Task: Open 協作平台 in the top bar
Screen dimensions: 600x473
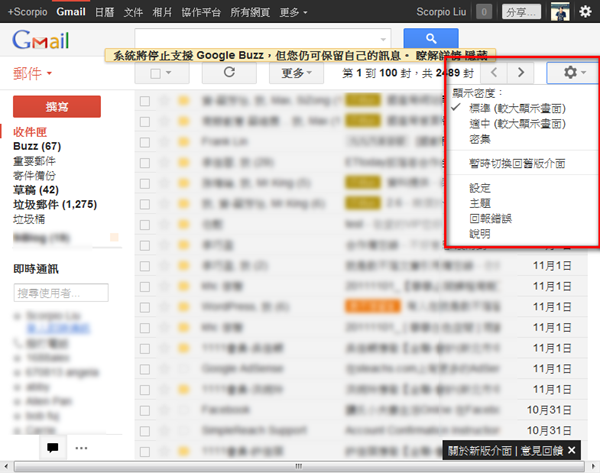Action: click(201, 12)
